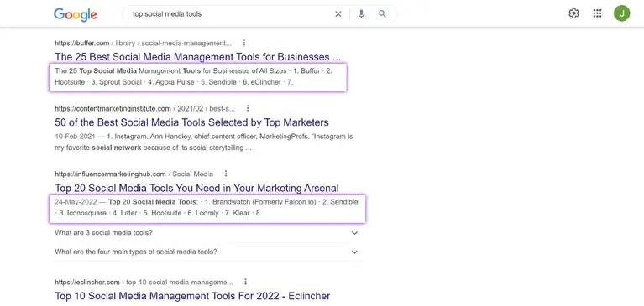The height and width of the screenshot is (306, 644).
Task: Expand "What are 3 social media tools?" chevron
Action: point(355,233)
